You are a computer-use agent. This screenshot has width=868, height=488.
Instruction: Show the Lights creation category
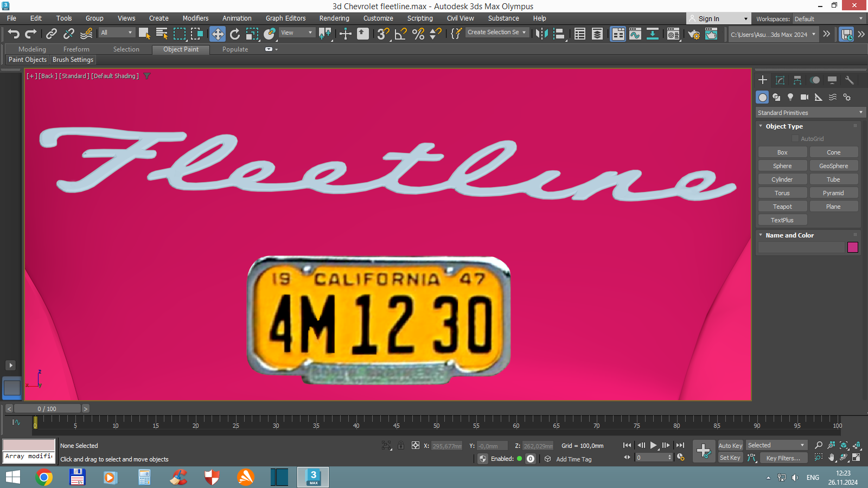pyautogui.click(x=790, y=97)
